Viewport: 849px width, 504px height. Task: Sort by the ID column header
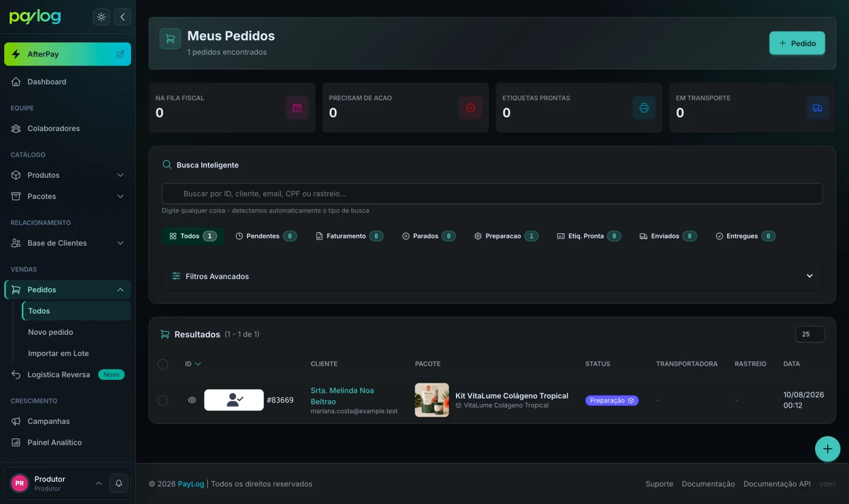(x=193, y=364)
